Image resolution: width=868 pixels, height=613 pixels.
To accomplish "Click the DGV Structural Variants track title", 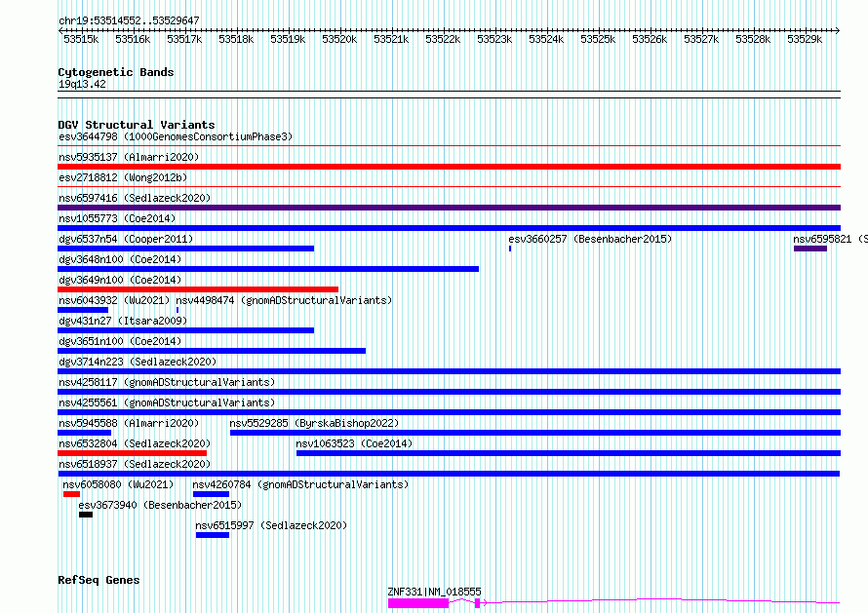I will click(137, 125).
